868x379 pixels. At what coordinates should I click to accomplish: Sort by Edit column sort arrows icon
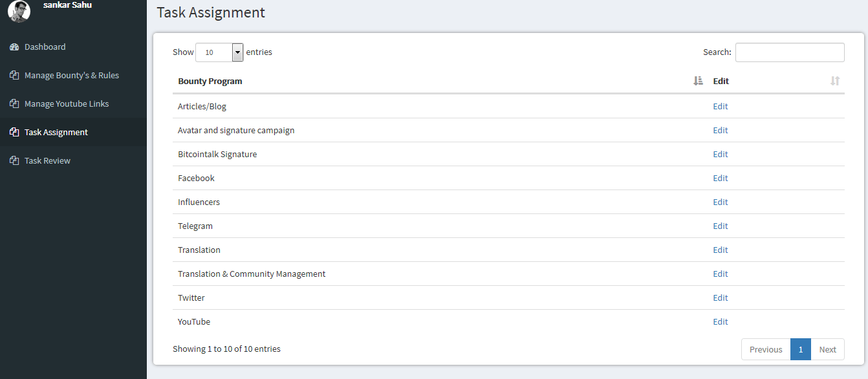click(x=835, y=81)
